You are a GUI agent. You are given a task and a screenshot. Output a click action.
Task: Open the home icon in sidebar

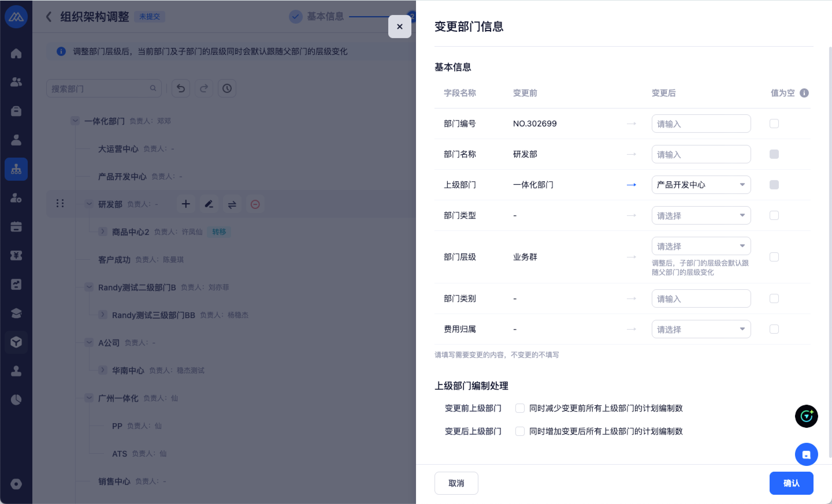tap(16, 53)
